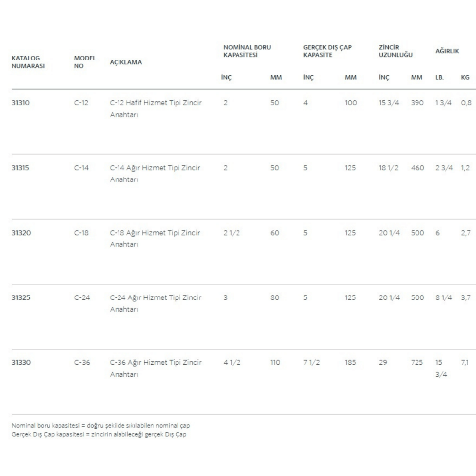Click the C-12 Hafif Hizmet Tipi description
The width and height of the screenshot is (476, 476).
[x=156, y=109]
